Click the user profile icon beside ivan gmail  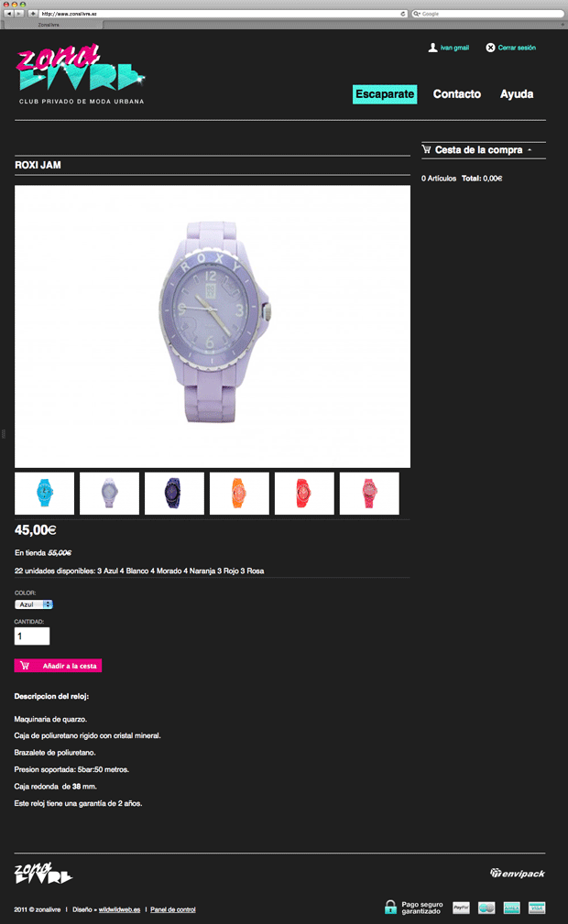click(432, 48)
